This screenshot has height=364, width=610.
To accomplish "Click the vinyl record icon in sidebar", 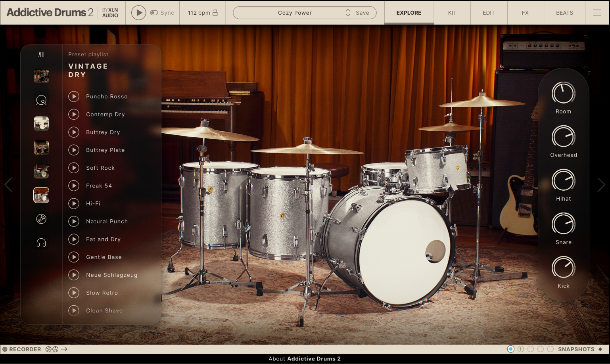I will (41, 219).
